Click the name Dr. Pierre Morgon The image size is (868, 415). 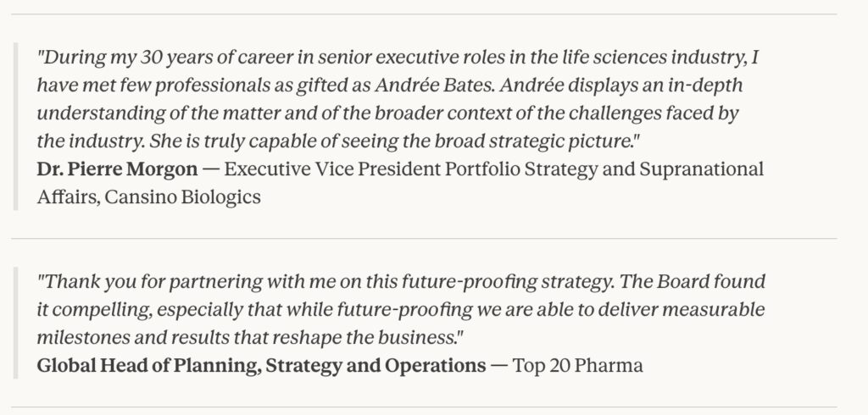click(x=118, y=169)
